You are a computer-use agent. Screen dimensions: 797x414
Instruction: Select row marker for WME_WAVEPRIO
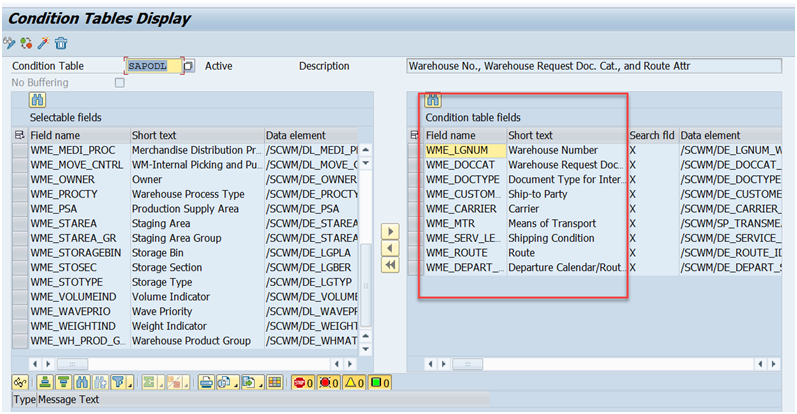(x=20, y=311)
